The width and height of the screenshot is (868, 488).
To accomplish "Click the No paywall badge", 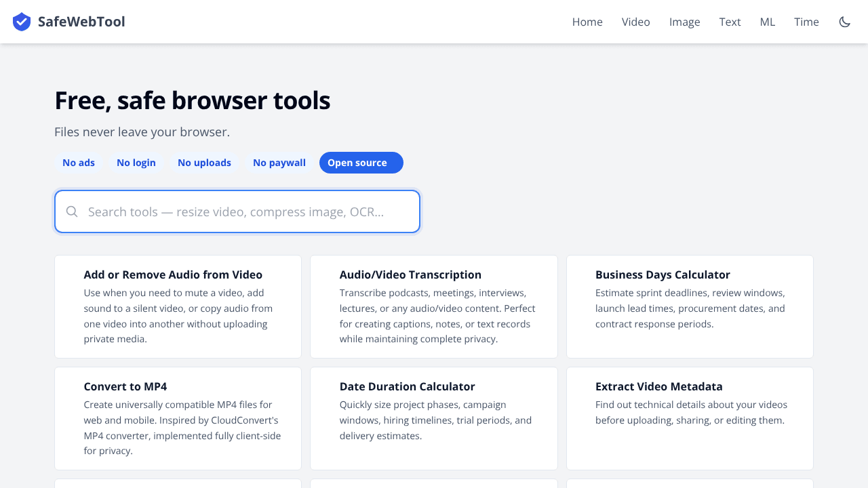I will coord(279,163).
